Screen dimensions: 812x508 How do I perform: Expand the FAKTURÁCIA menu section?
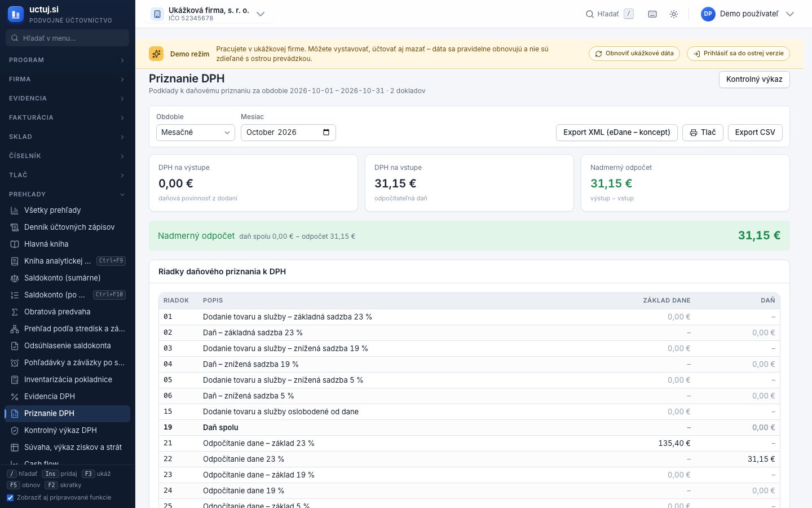[x=67, y=117]
